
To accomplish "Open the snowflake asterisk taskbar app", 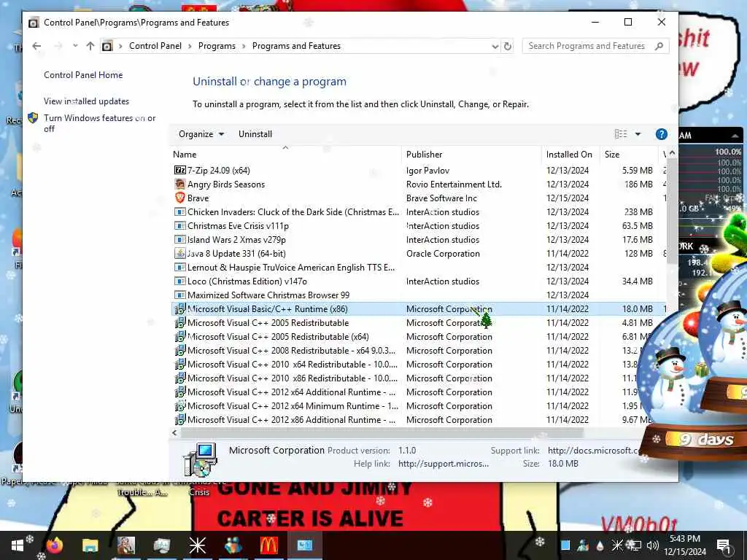I will pos(197,545).
